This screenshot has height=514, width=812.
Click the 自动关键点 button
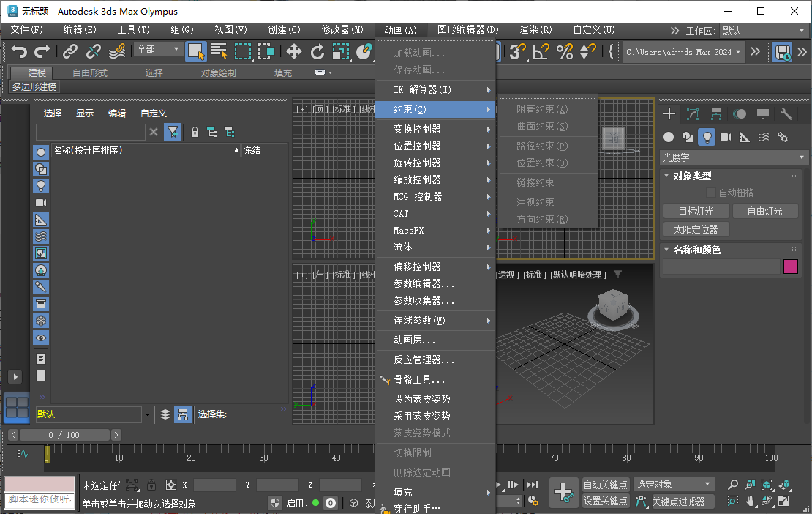[606, 485]
